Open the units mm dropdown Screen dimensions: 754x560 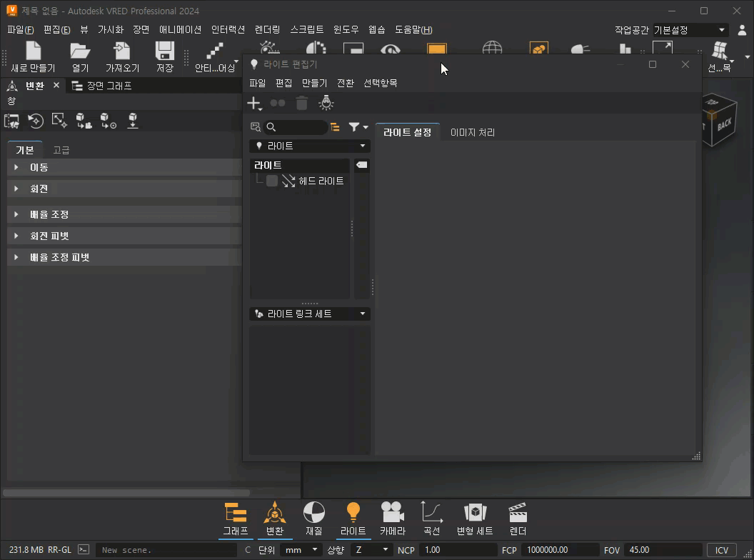click(x=301, y=550)
